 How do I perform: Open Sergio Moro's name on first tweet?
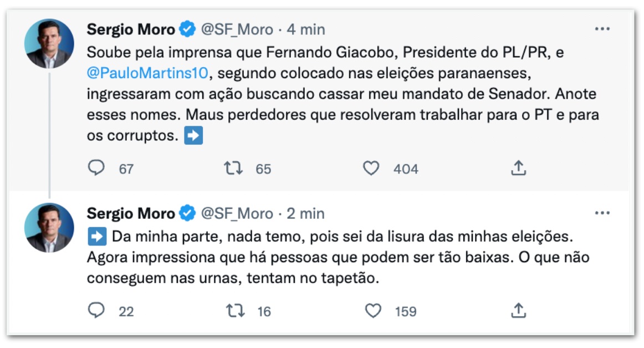point(131,29)
